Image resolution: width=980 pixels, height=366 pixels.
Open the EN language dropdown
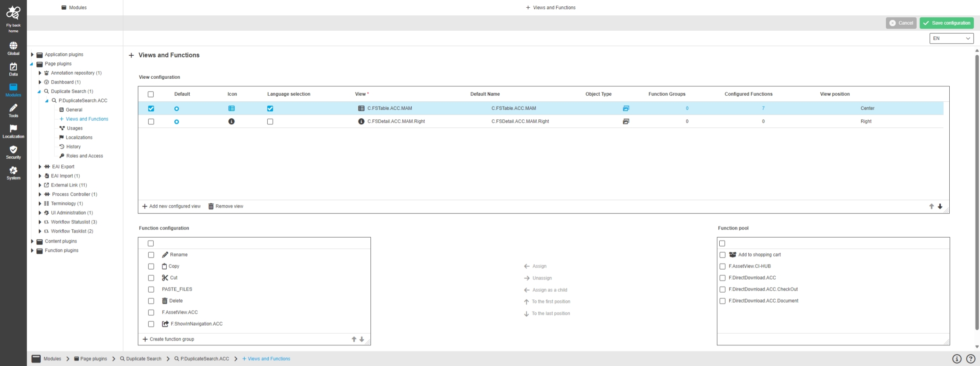tap(951, 38)
